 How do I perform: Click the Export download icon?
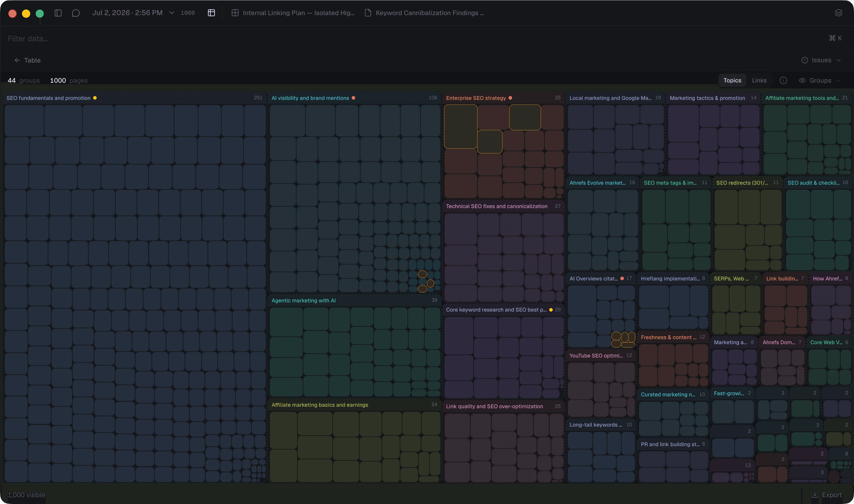[x=815, y=495]
